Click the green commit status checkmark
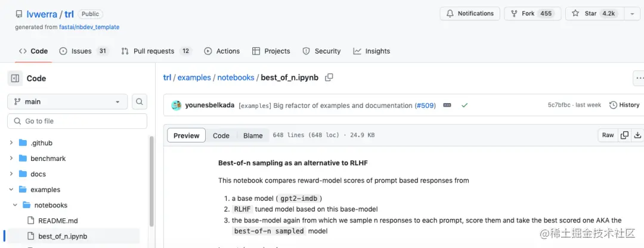The width and height of the screenshot is (644, 248). point(465,106)
